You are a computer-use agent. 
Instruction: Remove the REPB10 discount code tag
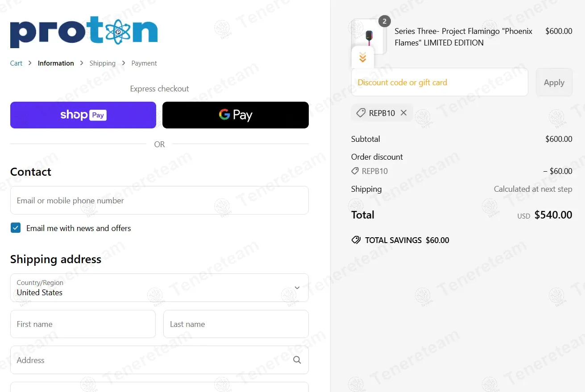coord(403,113)
